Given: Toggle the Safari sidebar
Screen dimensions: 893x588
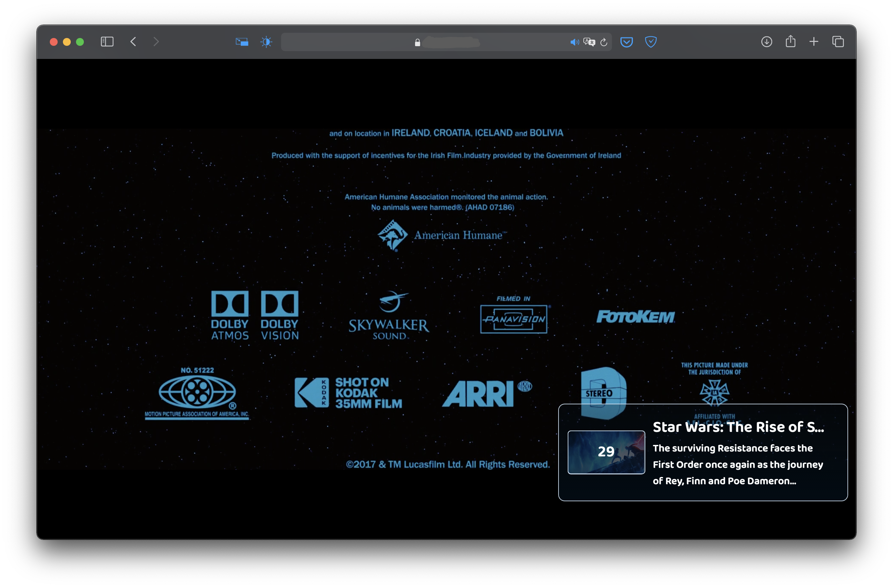Looking at the screenshot, I should (107, 42).
